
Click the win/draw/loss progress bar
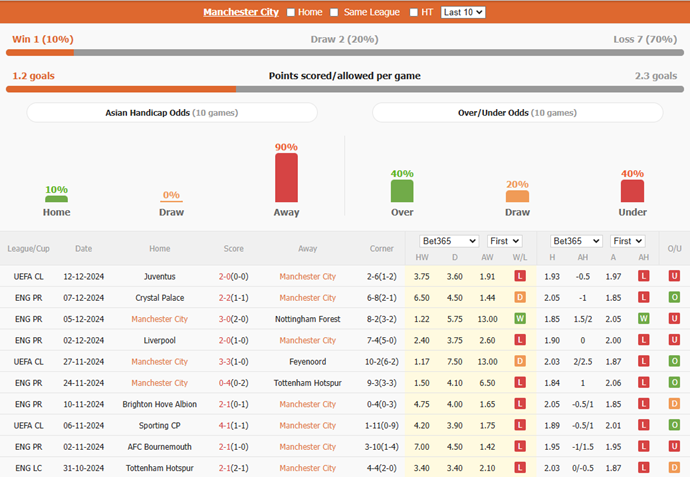[345, 53]
